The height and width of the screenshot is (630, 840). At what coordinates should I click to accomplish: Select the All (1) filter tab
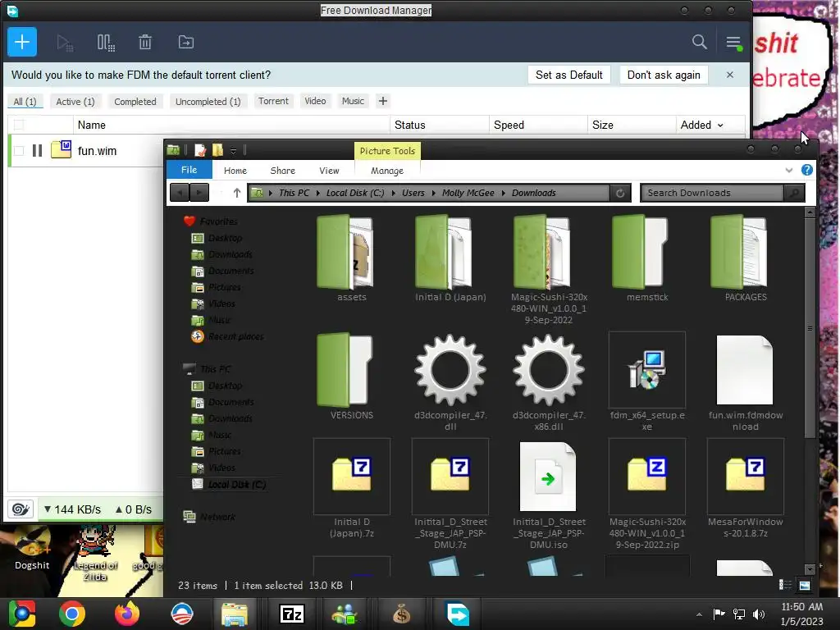pos(25,101)
